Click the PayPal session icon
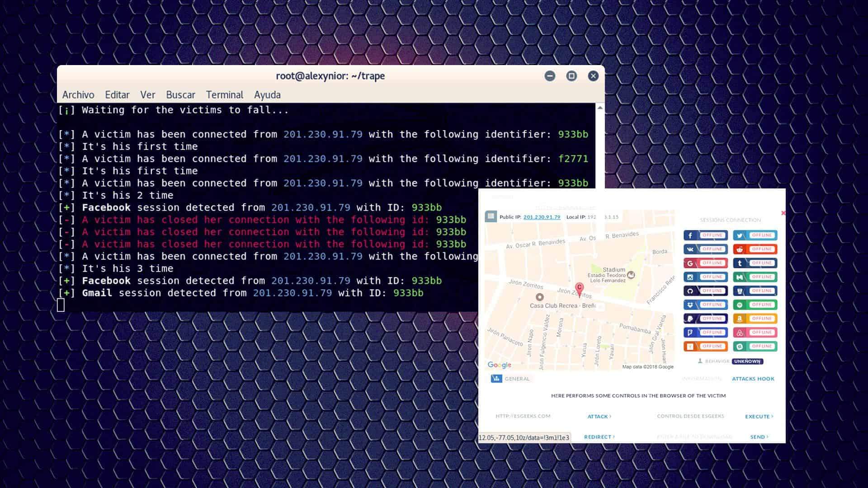868x488 pixels. tap(690, 319)
